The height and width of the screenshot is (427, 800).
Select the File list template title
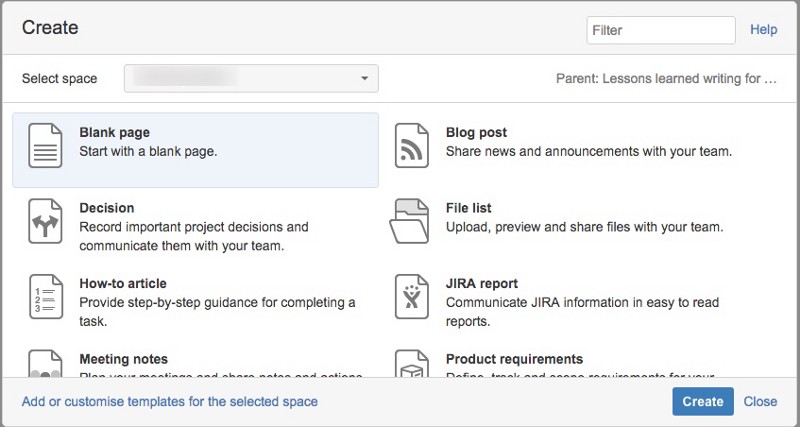click(468, 208)
